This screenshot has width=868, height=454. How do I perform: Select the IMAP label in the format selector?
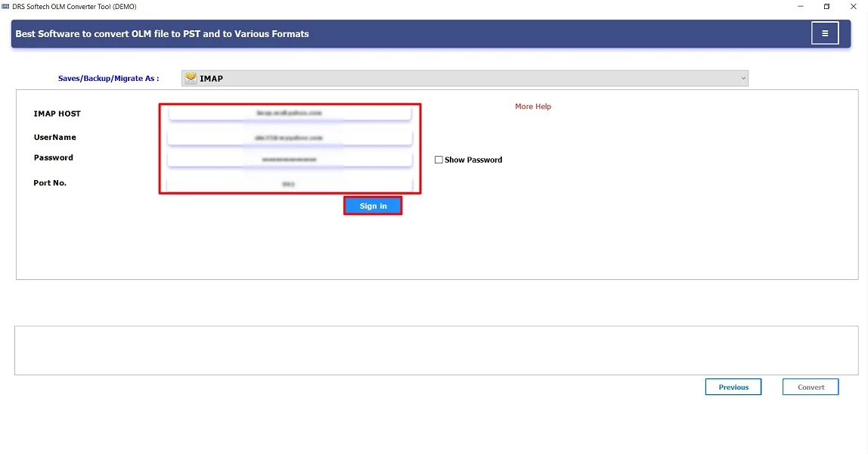(x=211, y=76)
